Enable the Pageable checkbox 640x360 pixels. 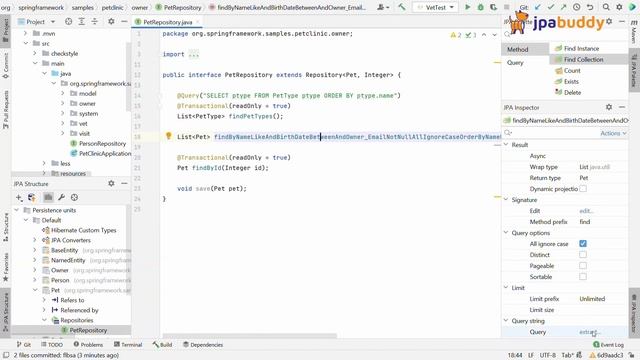point(583,266)
